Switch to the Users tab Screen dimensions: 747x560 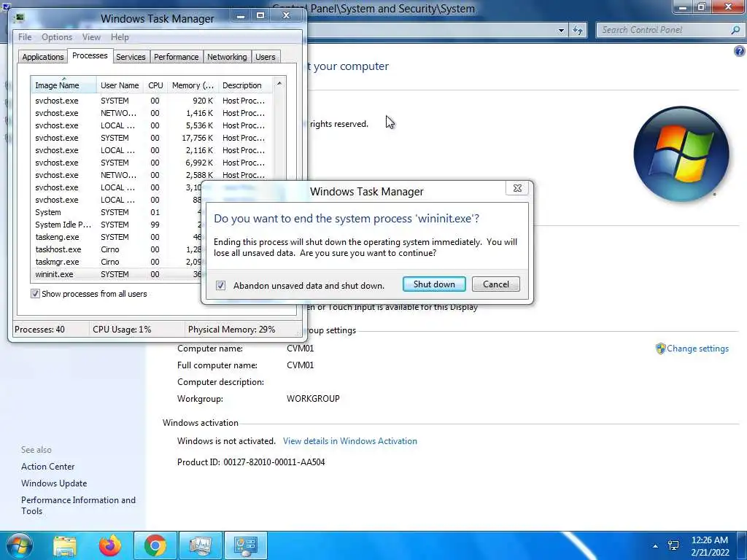(265, 57)
